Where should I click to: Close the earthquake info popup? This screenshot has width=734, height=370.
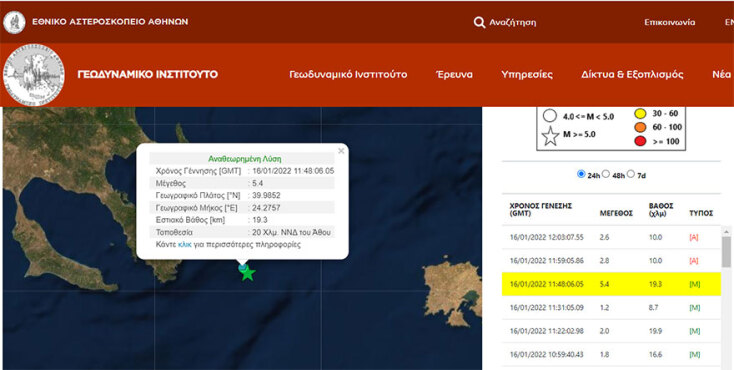341,150
